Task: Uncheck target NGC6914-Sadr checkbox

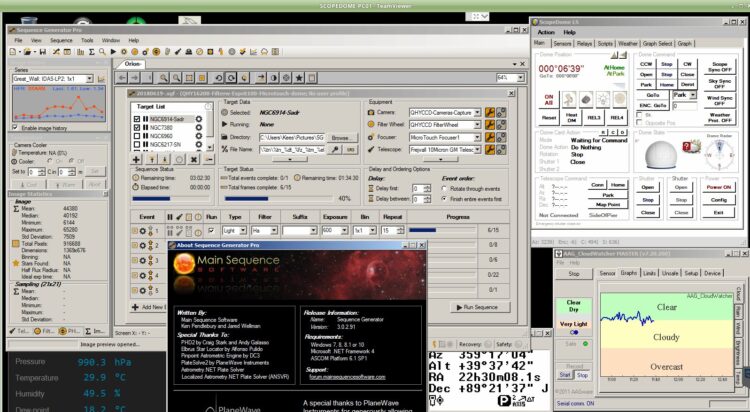Action: (137, 119)
